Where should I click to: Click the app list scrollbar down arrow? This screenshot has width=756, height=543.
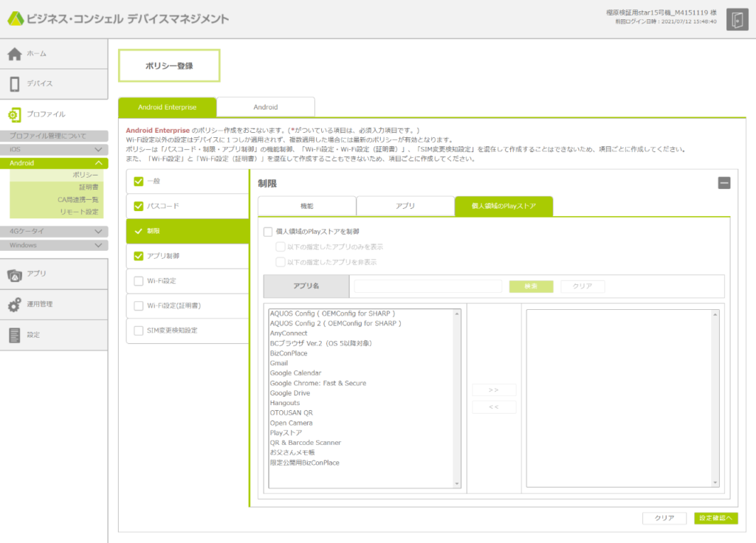pyautogui.click(x=458, y=483)
